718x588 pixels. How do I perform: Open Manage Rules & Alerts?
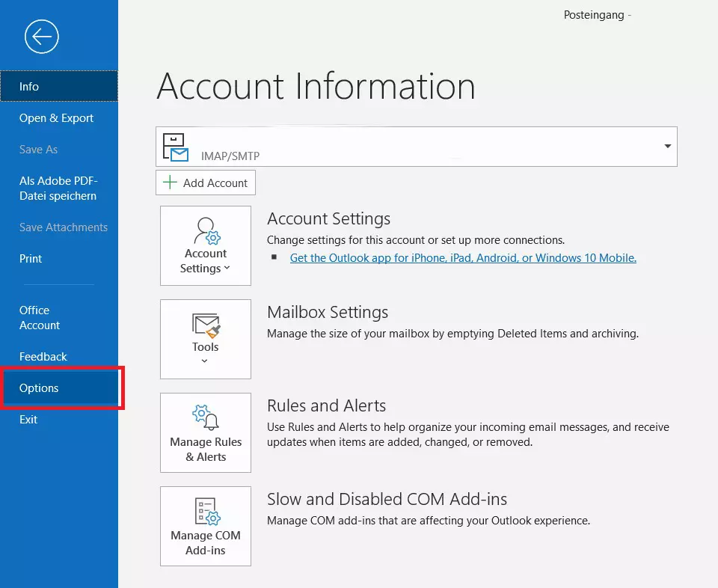pos(205,432)
